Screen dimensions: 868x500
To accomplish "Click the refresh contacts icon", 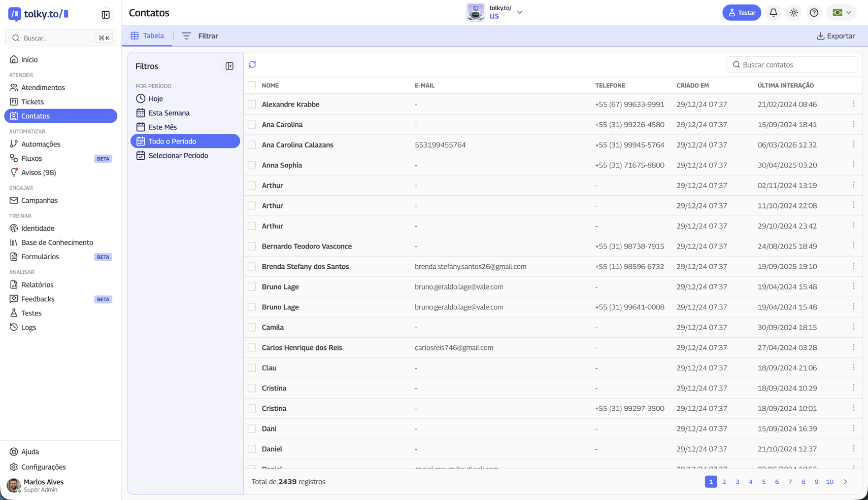I will point(252,65).
